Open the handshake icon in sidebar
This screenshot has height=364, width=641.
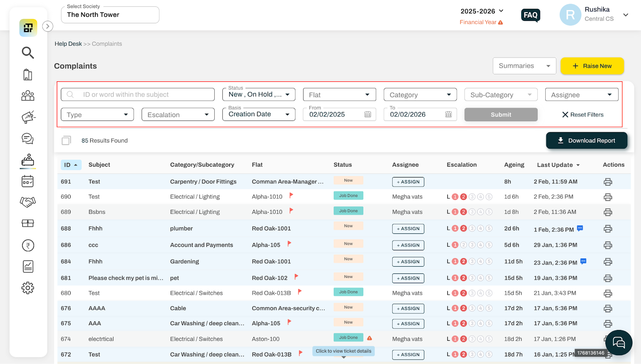(x=28, y=202)
